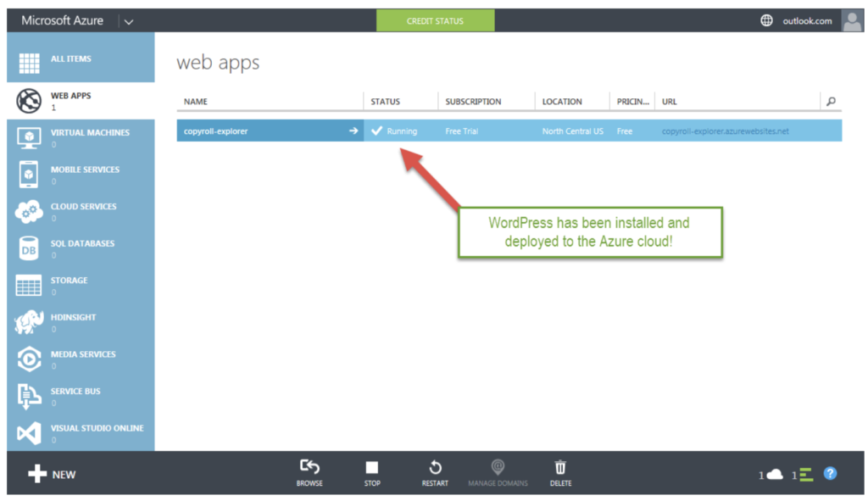
Task: Open Manage Domains in bottom bar
Action: [498, 473]
